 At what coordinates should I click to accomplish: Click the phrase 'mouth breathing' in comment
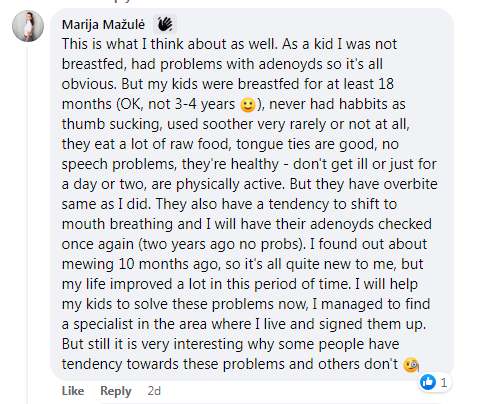(x=117, y=224)
